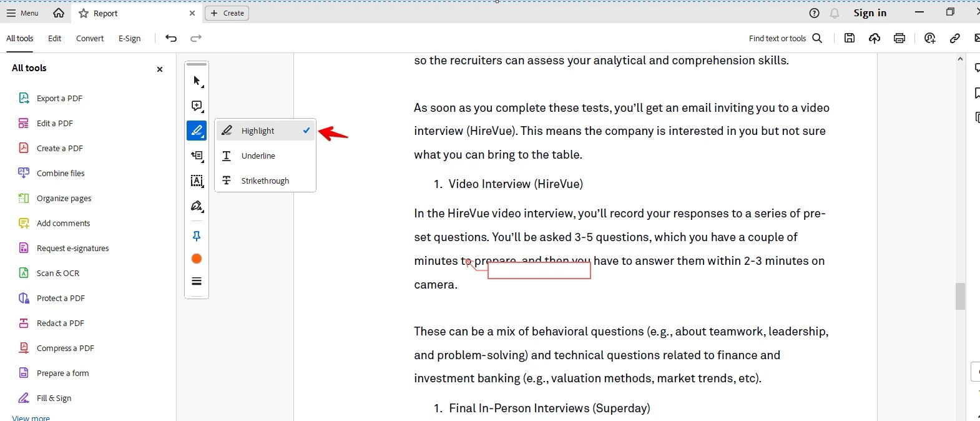Redo the last action
The image size is (980, 421).
click(196, 38)
